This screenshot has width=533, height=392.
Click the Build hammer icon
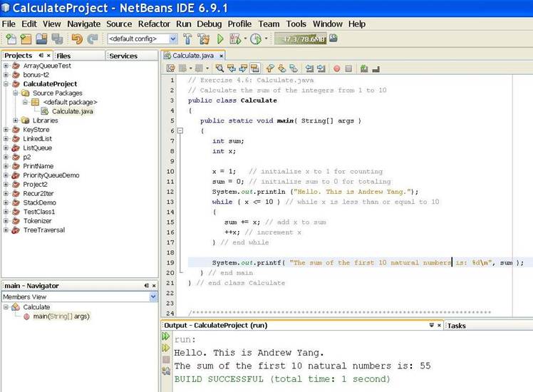[187, 38]
